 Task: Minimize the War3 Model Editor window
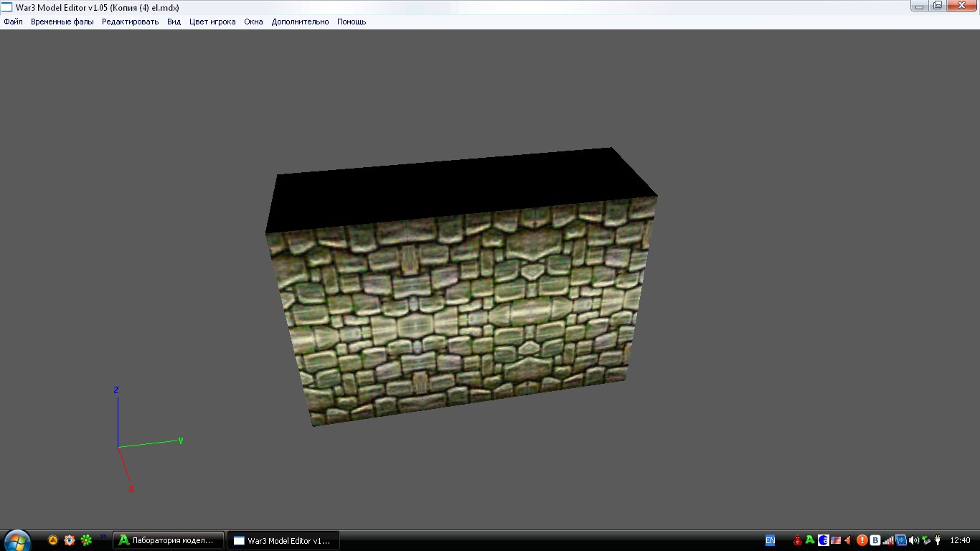click(919, 6)
